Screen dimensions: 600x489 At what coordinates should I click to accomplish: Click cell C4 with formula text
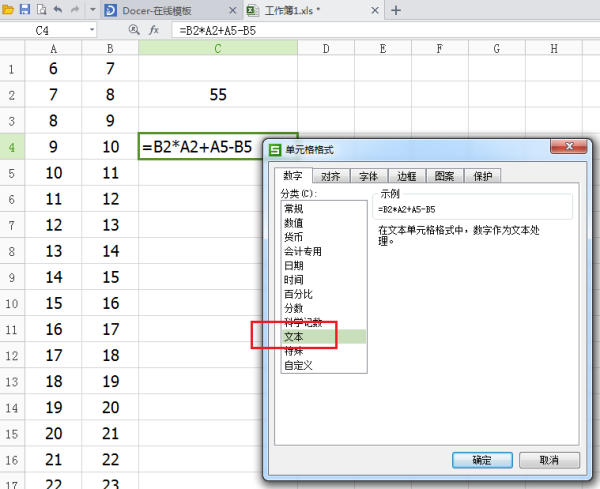[201, 147]
